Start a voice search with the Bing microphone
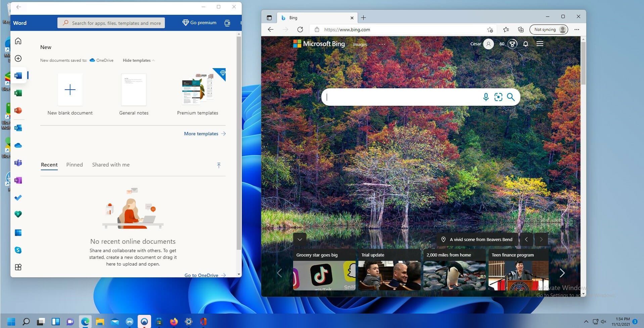Screen dimensions: 644x328 click(x=486, y=97)
